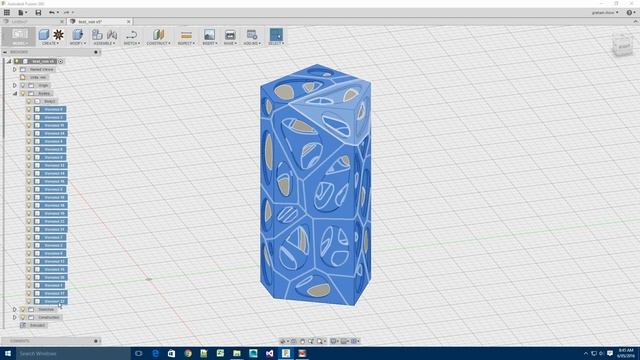This screenshot has width=640, height=360.
Task: Click the orange Create Form icon
Action: coord(58,35)
